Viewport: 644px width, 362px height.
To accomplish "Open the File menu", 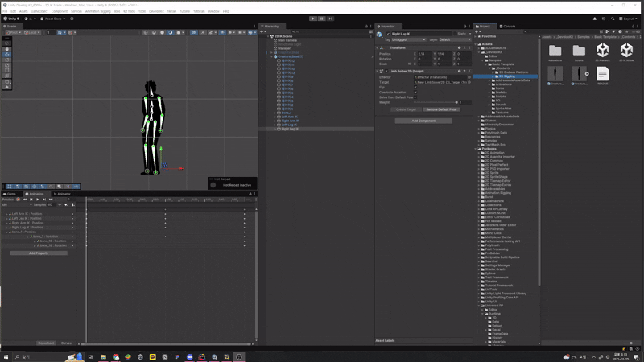I will pos(5,11).
